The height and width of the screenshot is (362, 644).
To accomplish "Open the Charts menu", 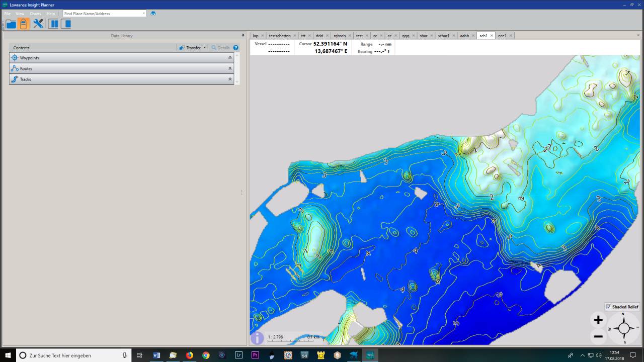I will 35,14.
